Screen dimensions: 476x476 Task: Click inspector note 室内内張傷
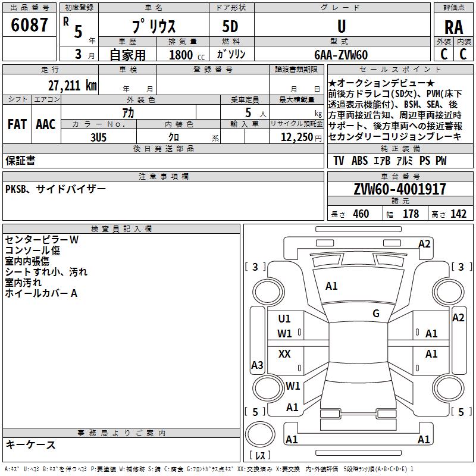(x=27, y=261)
